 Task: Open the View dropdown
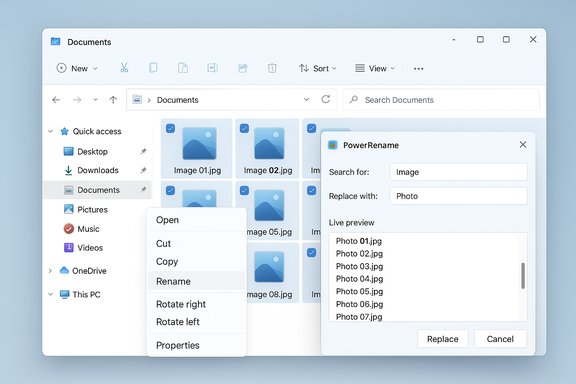[375, 68]
